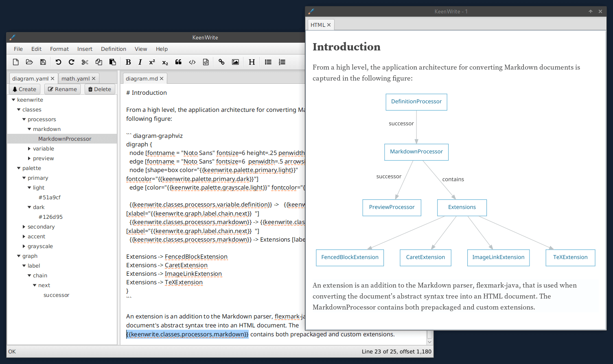Expand the secondary palette node
Viewport: 613px width, 364px height.
click(24, 227)
